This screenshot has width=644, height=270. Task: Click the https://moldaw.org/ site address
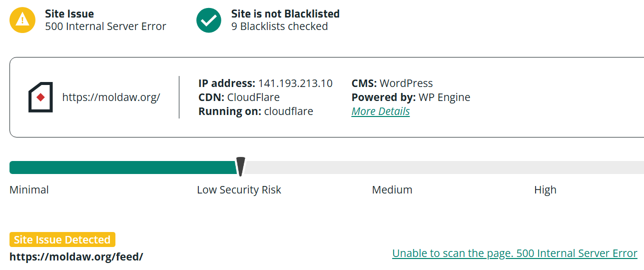(x=111, y=97)
